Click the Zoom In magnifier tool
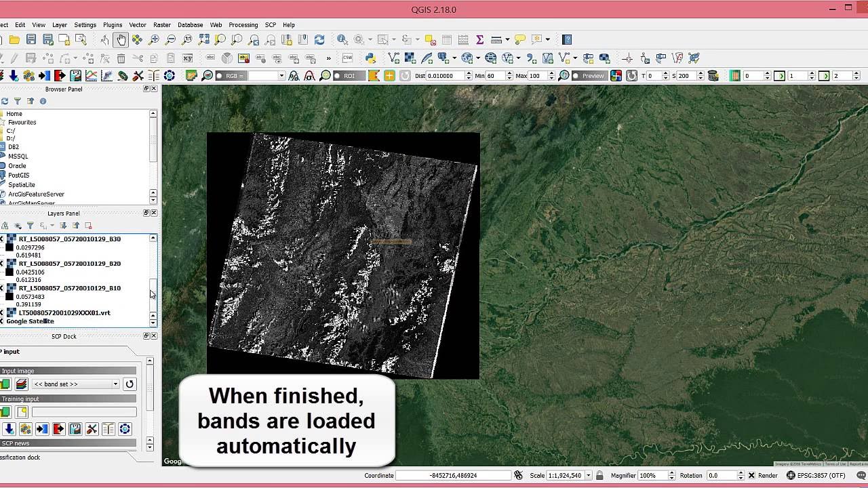This screenshot has width=868, height=488. (154, 40)
